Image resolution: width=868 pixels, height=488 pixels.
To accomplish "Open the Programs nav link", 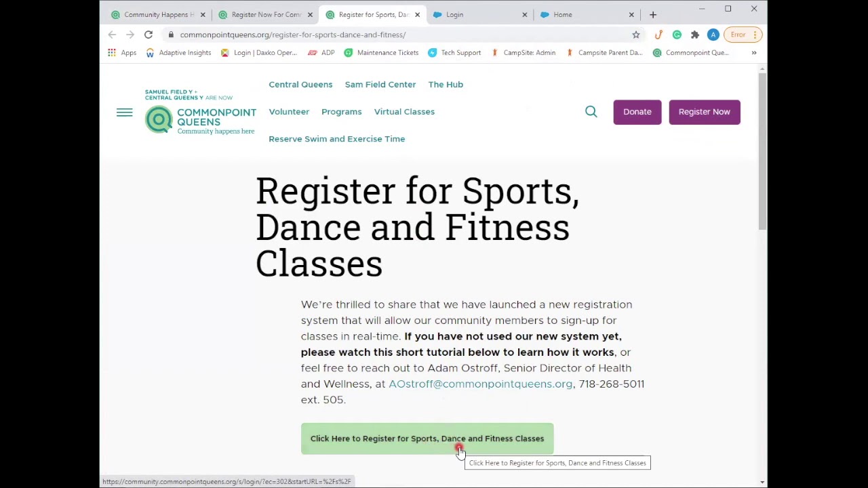I will point(342,112).
